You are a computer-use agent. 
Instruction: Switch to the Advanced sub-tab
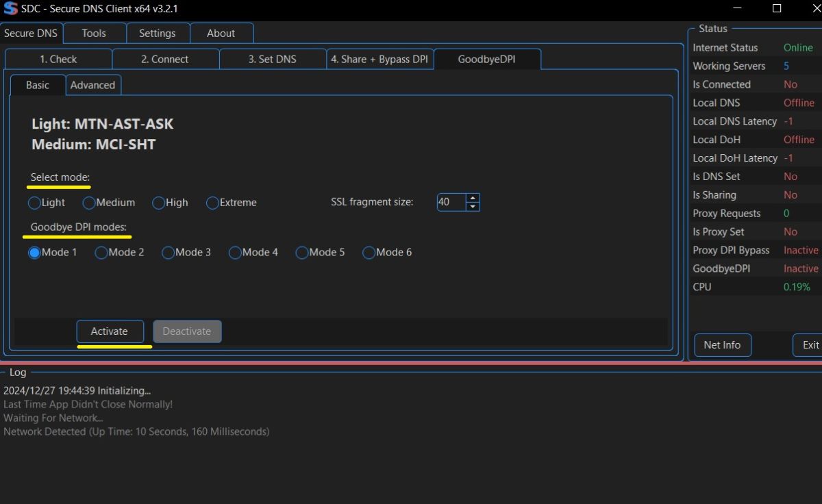pos(92,85)
